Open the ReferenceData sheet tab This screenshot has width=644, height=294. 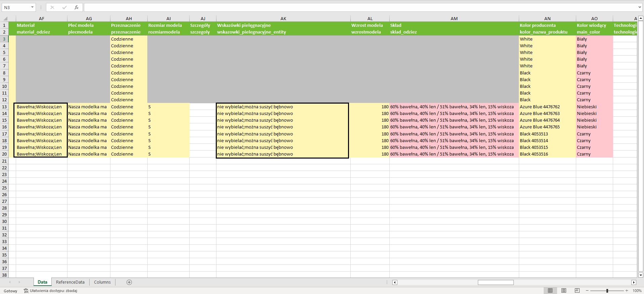pyautogui.click(x=70, y=282)
